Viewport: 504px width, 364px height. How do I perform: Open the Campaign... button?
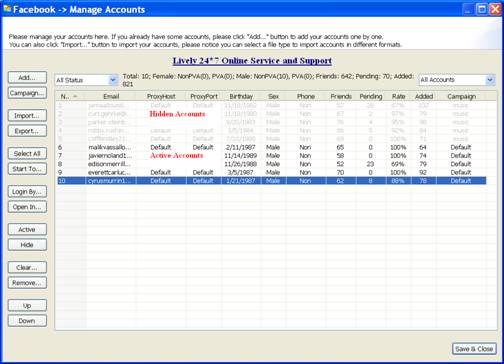[27, 93]
